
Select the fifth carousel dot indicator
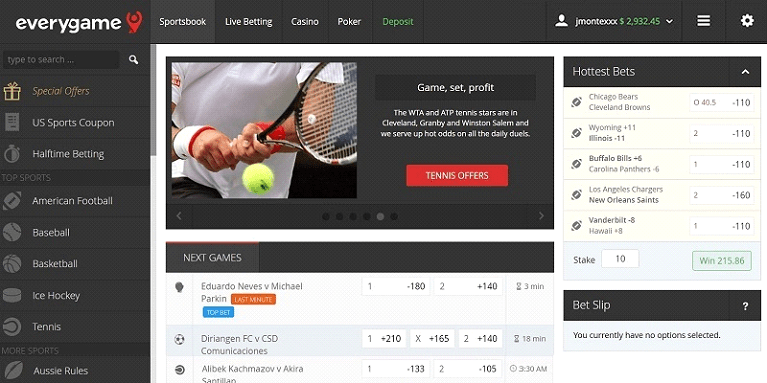pyautogui.click(x=380, y=216)
